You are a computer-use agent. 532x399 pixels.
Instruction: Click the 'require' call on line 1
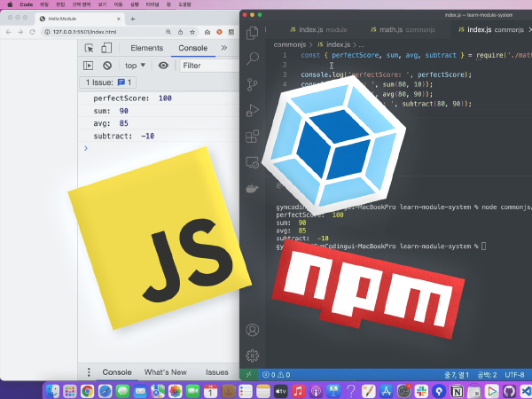point(490,55)
